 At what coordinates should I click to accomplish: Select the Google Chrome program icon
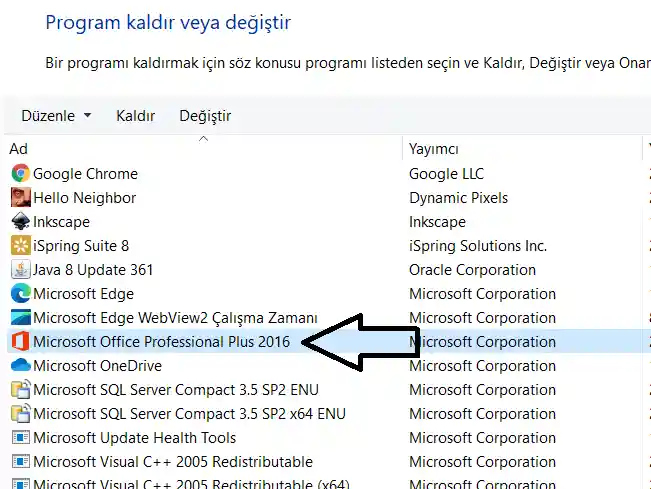[x=20, y=173]
